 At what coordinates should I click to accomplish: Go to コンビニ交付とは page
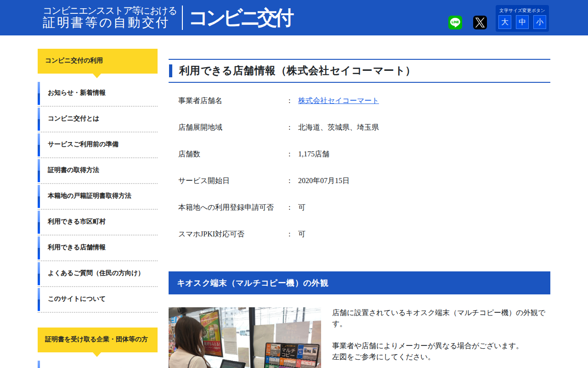(x=97, y=119)
